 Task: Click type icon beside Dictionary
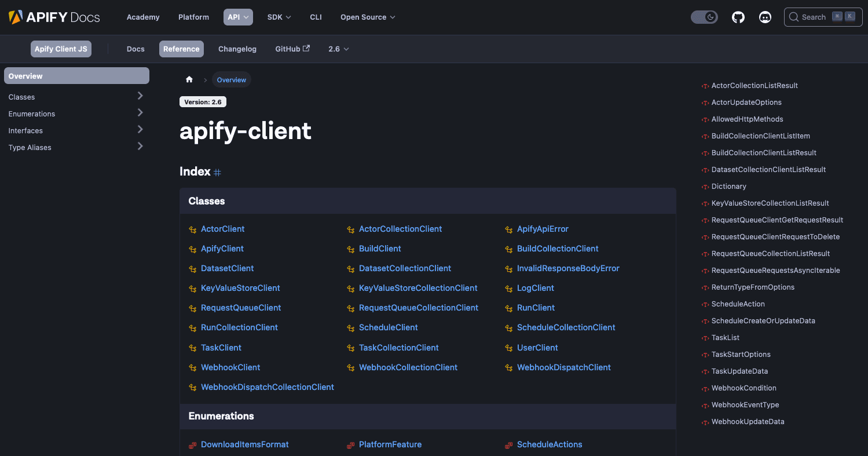click(x=705, y=187)
